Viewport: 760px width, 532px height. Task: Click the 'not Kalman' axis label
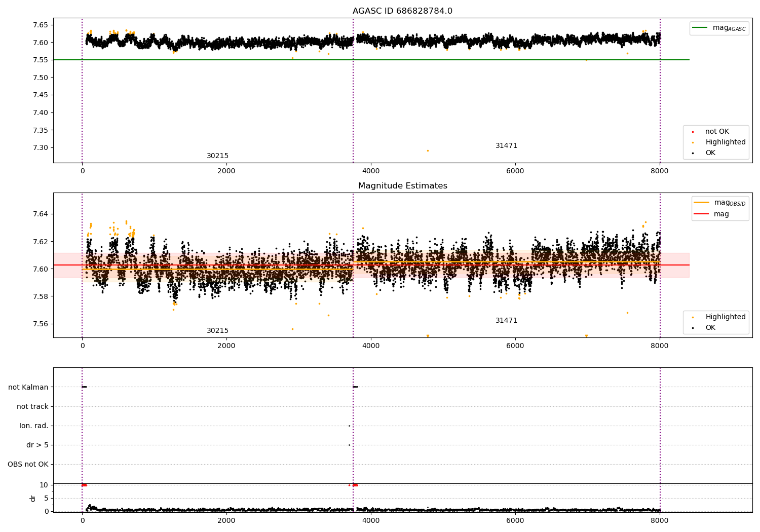click(28, 387)
